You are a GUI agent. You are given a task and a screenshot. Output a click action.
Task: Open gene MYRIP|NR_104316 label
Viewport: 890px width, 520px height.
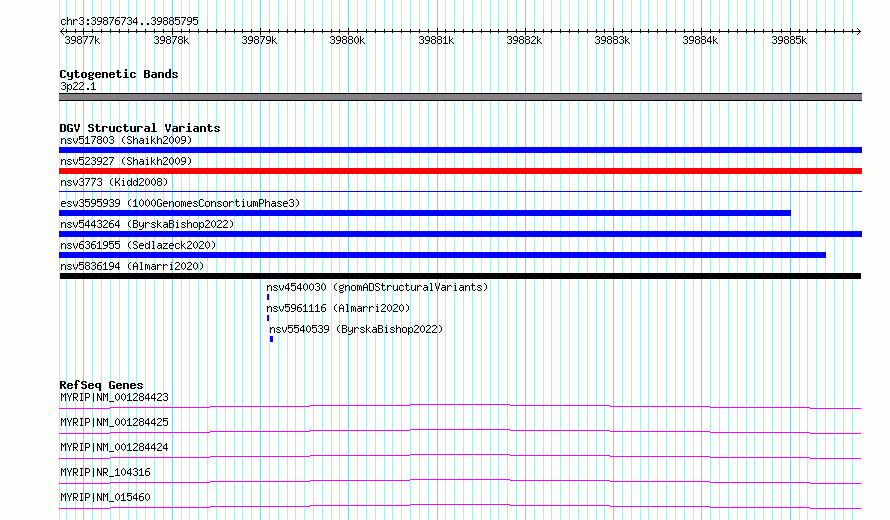click(x=105, y=472)
